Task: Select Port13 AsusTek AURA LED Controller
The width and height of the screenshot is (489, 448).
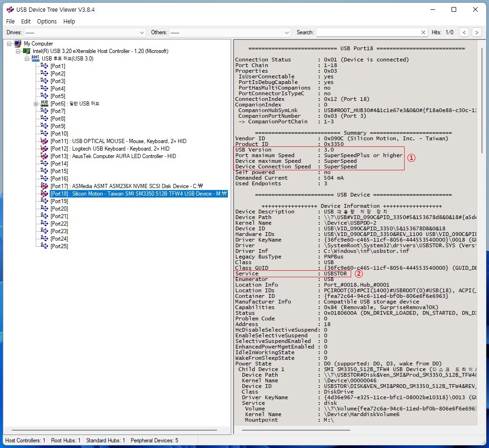Action: [x=113, y=156]
